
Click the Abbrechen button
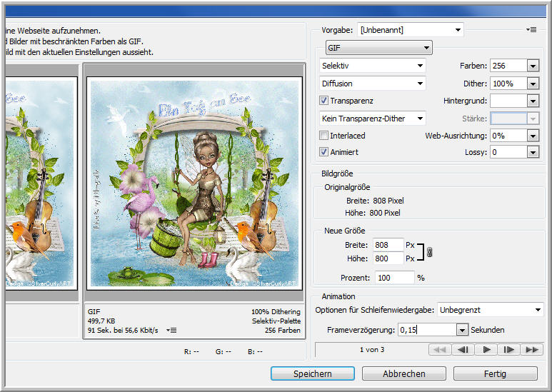coord(403,373)
